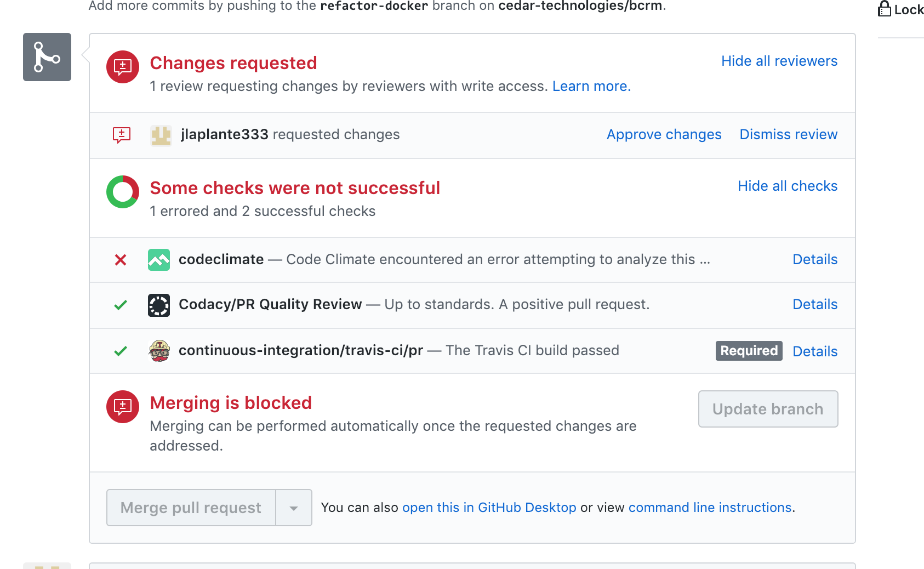Click the Merge pull request button
Viewport: 924px width, 569px height.
(190, 507)
